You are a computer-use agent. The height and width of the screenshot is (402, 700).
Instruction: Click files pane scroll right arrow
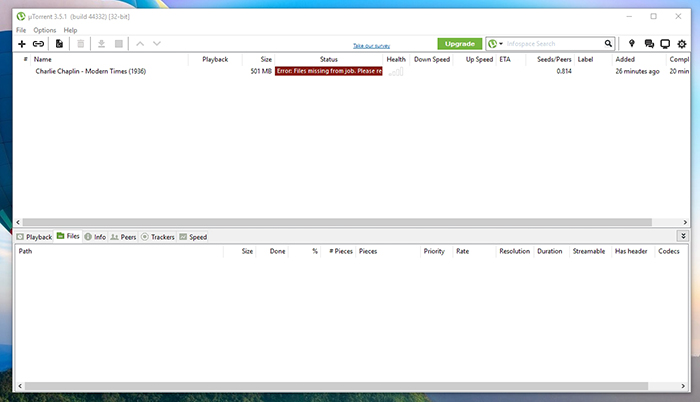(x=683, y=386)
